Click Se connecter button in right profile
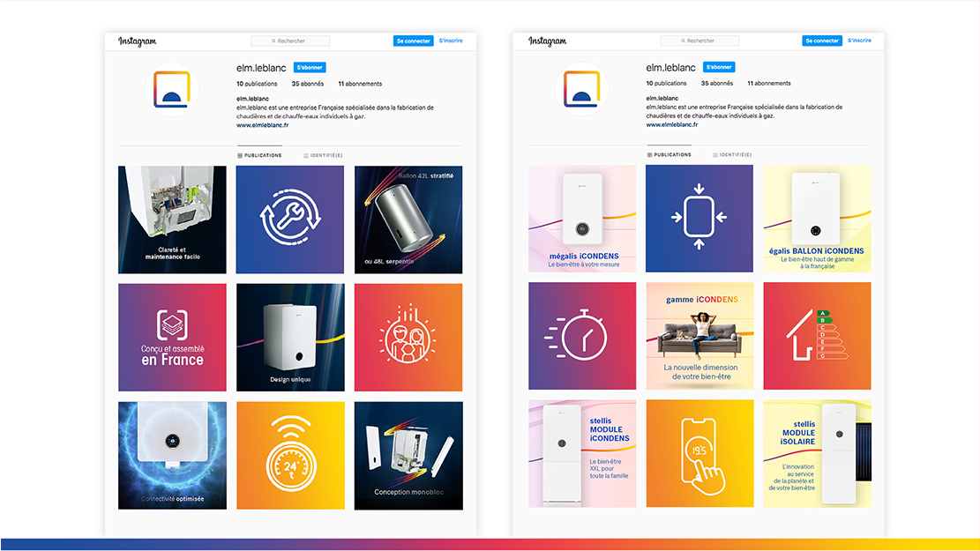Viewport: 980px width, 551px height. pyautogui.click(x=822, y=41)
